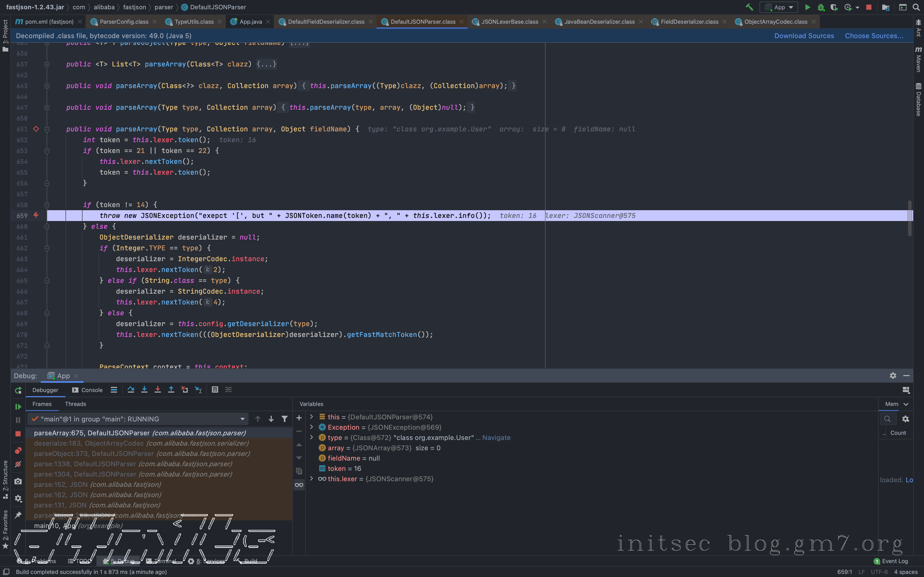The image size is (924, 577).
Task: Click the Step Into blue arrow icon
Action: (x=144, y=390)
